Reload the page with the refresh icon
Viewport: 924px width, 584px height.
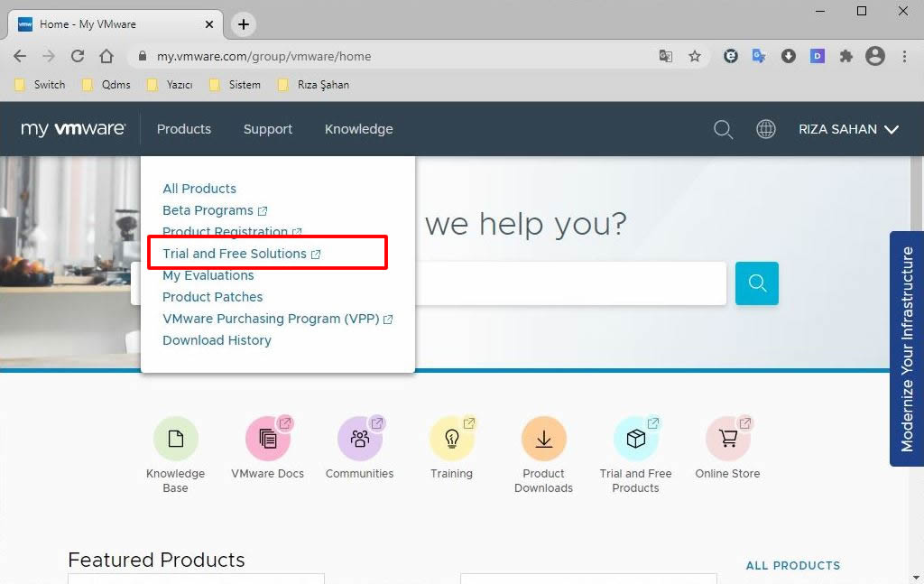(x=78, y=56)
